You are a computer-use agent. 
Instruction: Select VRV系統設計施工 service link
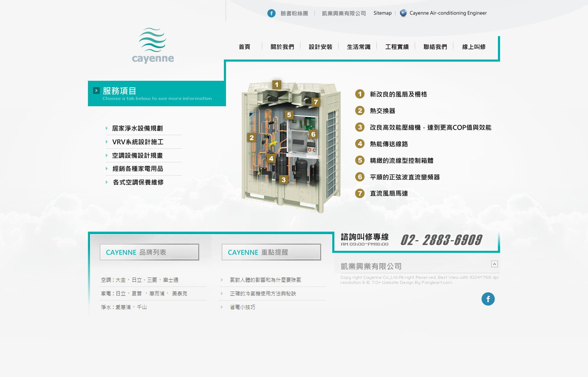138,142
